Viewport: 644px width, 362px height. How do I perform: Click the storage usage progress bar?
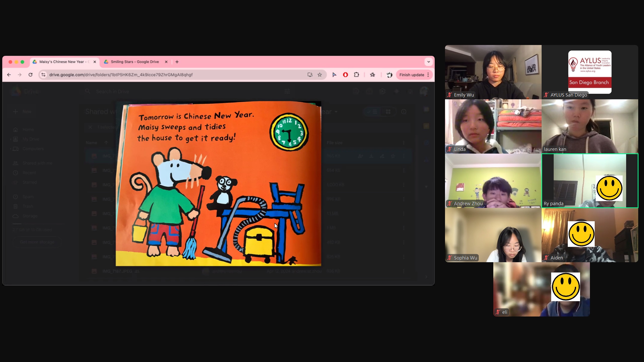pyautogui.click(x=39, y=223)
